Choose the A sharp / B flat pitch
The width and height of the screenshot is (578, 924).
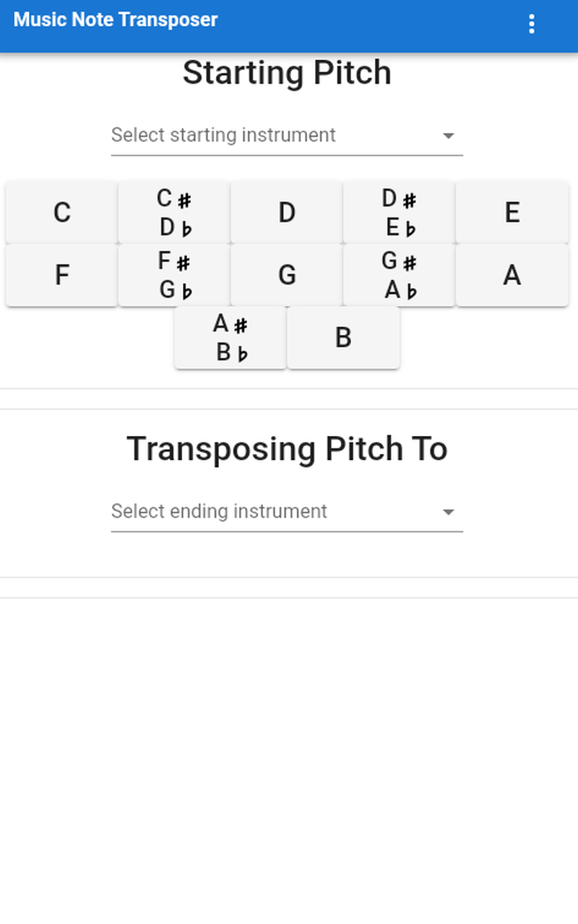tap(230, 338)
